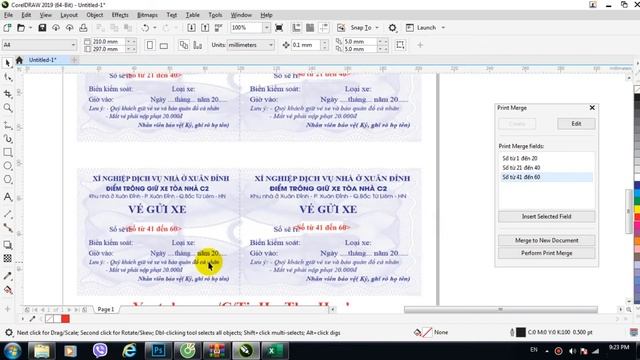The height and width of the screenshot is (360, 640).
Task: Open the Tools menu
Action: (x=215, y=15)
